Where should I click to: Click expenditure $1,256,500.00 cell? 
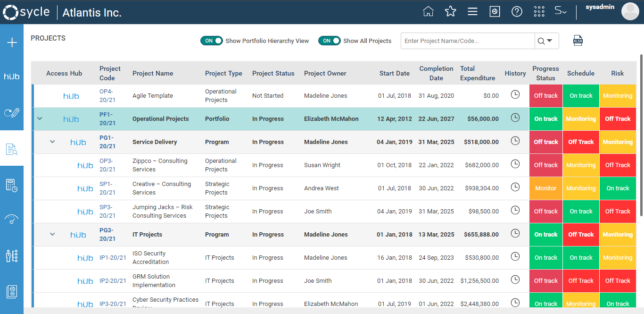479,281
